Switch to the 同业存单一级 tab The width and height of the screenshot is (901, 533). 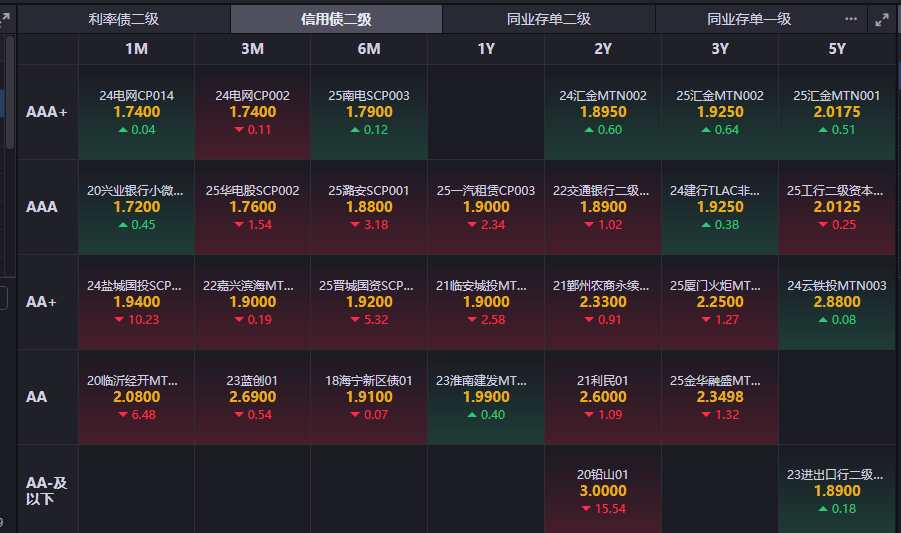click(749, 19)
